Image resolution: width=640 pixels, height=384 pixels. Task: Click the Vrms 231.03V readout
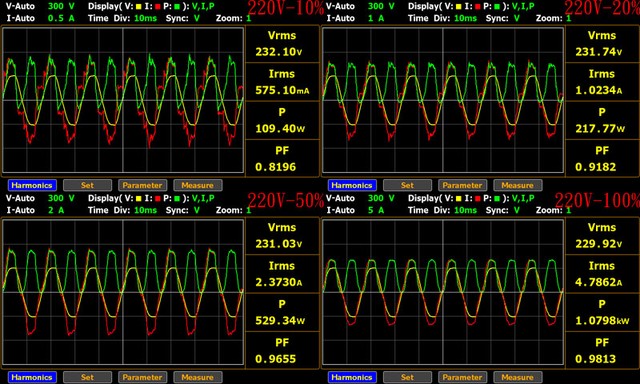282,235
